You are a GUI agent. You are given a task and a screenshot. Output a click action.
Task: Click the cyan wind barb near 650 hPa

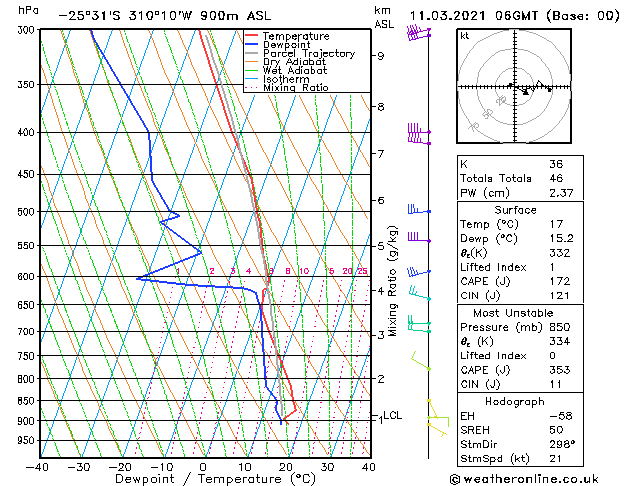(420, 292)
